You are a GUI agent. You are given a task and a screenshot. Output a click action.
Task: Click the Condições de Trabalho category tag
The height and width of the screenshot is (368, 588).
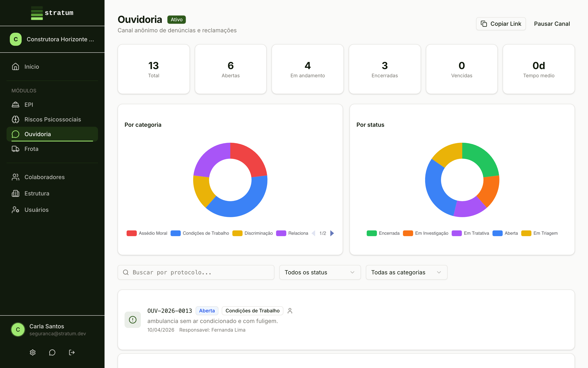click(x=252, y=311)
